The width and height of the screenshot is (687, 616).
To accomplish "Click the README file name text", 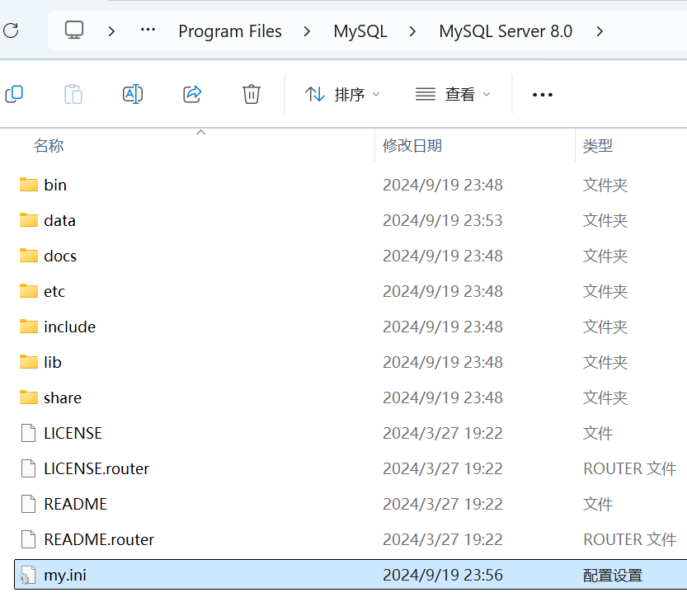I will click(75, 504).
